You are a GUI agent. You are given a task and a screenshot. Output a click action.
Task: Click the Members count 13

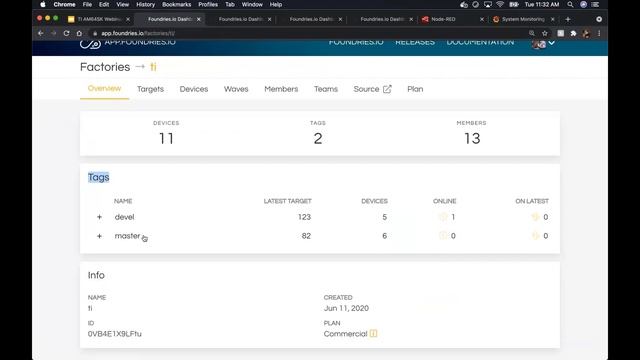472,139
